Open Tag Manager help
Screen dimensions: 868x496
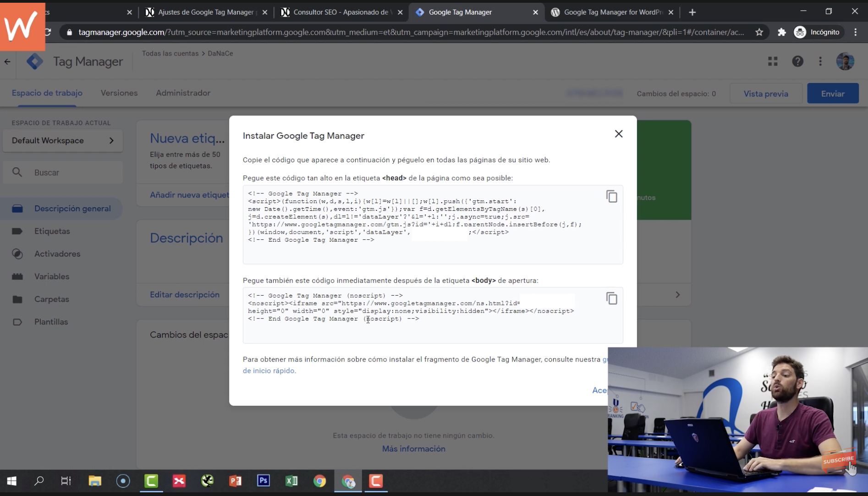coord(797,61)
